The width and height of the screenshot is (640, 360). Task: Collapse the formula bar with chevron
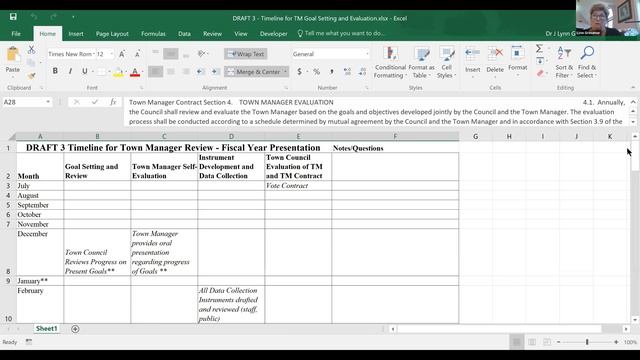(633, 102)
